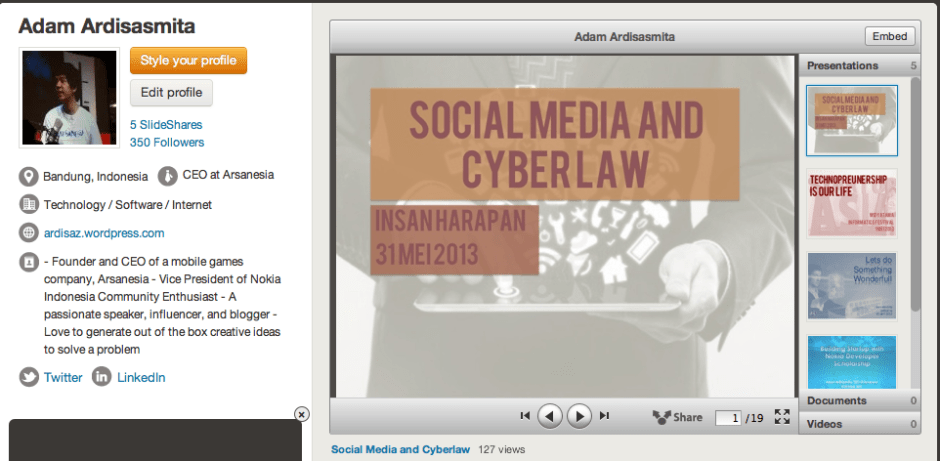Open the Share options in player
The image size is (940, 461).
678,417
